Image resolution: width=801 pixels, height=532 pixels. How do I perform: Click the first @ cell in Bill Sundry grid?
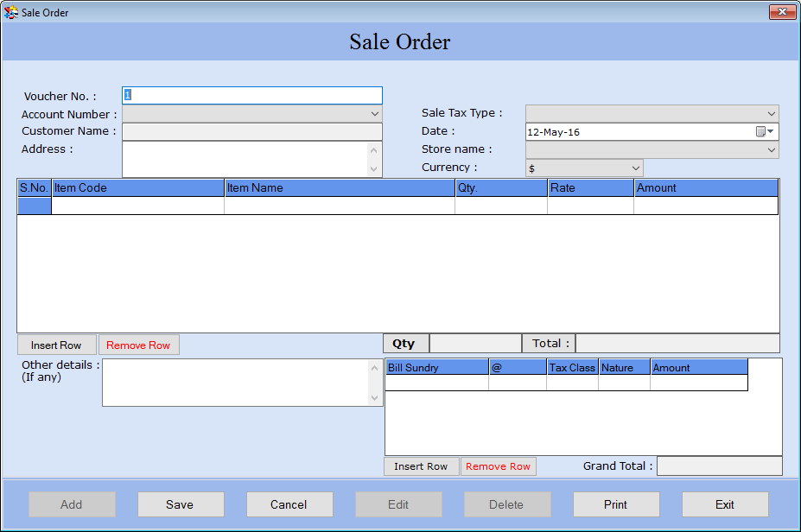pos(518,383)
